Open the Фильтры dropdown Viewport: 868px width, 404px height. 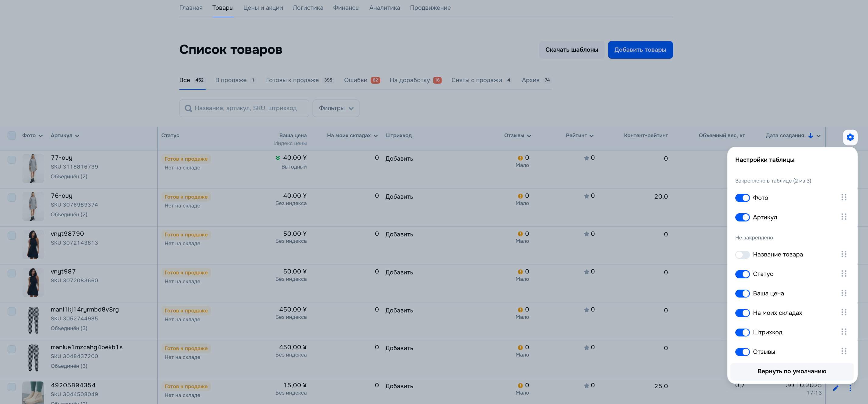point(336,108)
